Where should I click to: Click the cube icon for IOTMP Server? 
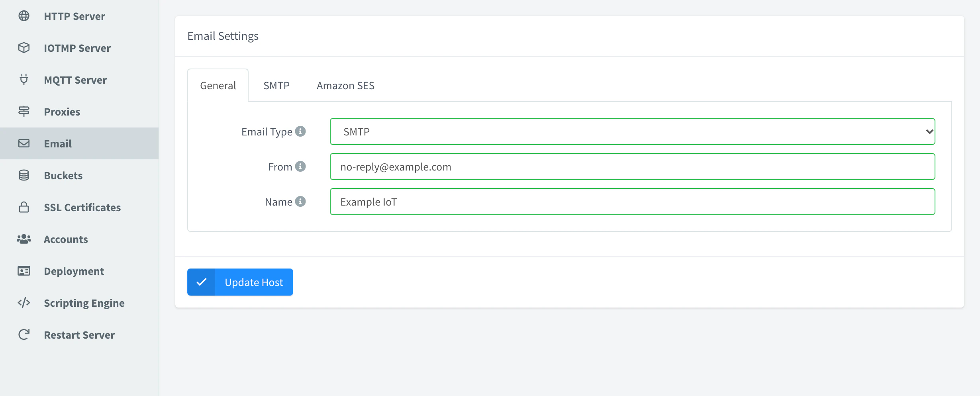pos(24,48)
